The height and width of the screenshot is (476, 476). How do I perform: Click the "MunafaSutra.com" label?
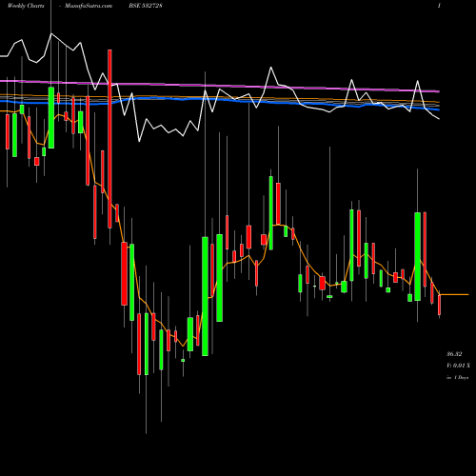[x=89, y=6]
